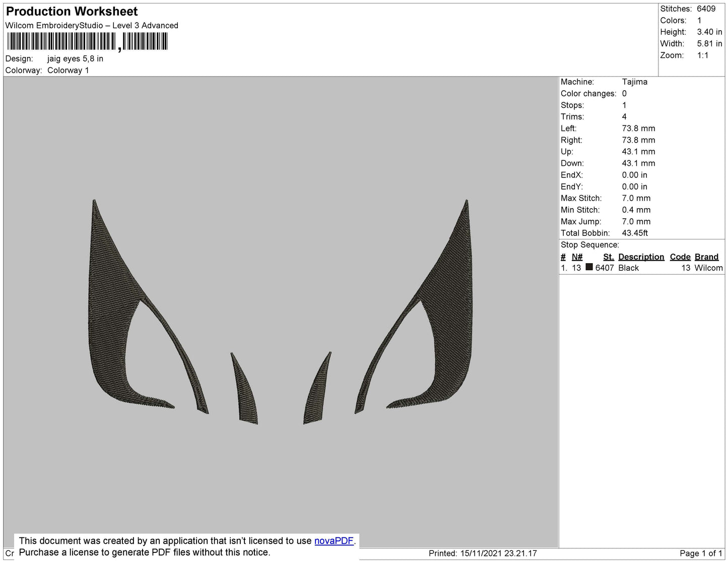Image resolution: width=728 pixels, height=563 pixels.
Task: Select Max Jump value 7.0 mm
Action: coord(636,221)
